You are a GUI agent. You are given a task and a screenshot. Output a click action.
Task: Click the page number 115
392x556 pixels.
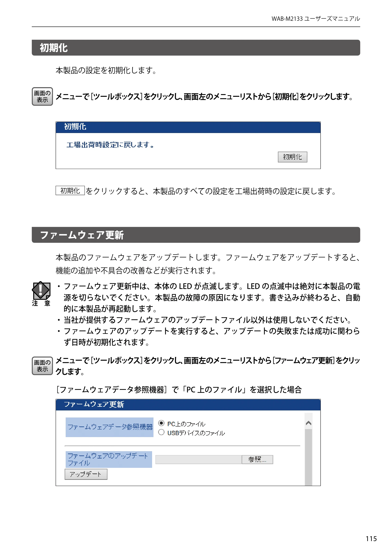371,539
